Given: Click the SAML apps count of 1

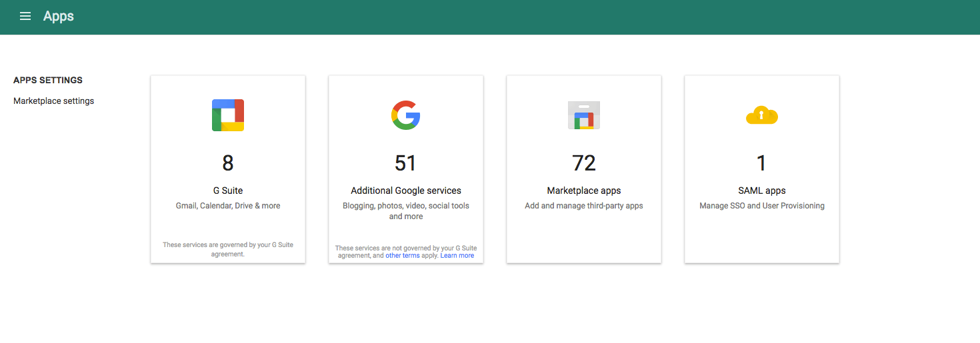Looking at the screenshot, I should 762,163.
